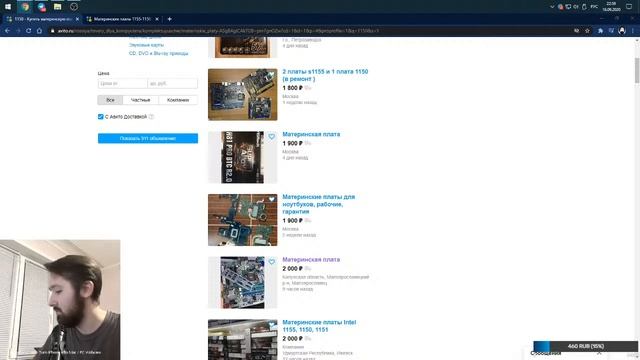
Task: Open a new browser tab
Action: [169, 19]
